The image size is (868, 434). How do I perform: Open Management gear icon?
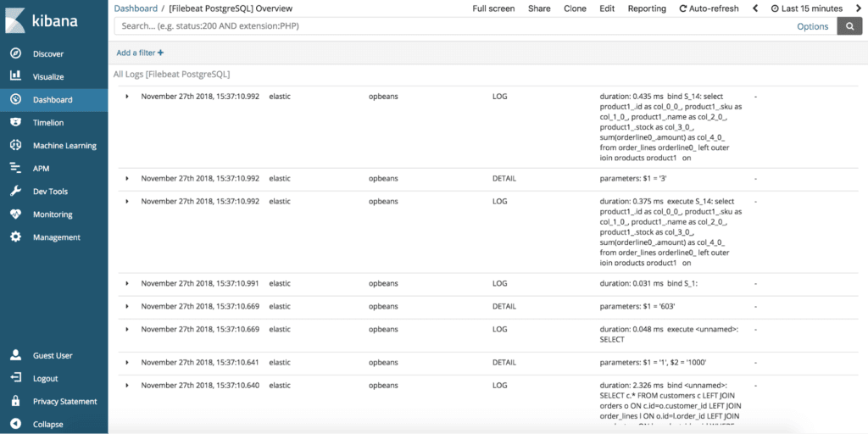(15, 237)
